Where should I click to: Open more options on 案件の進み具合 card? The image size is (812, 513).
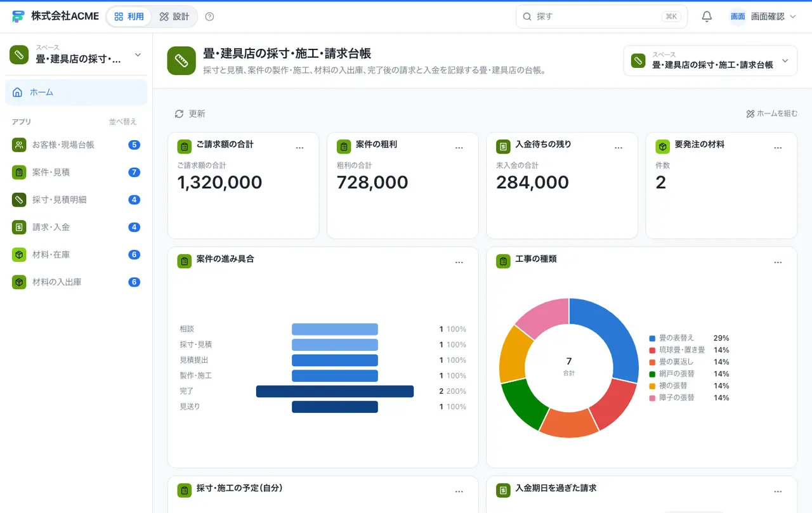[x=459, y=262]
